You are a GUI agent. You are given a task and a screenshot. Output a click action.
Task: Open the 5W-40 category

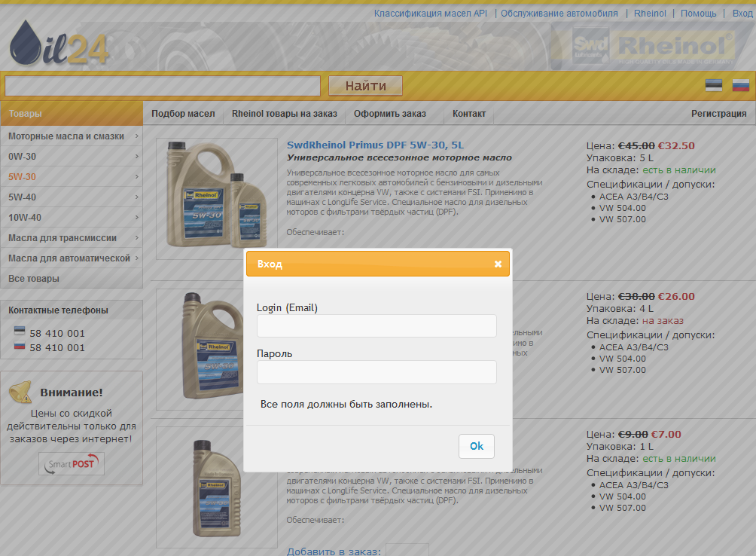pos(72,197)
